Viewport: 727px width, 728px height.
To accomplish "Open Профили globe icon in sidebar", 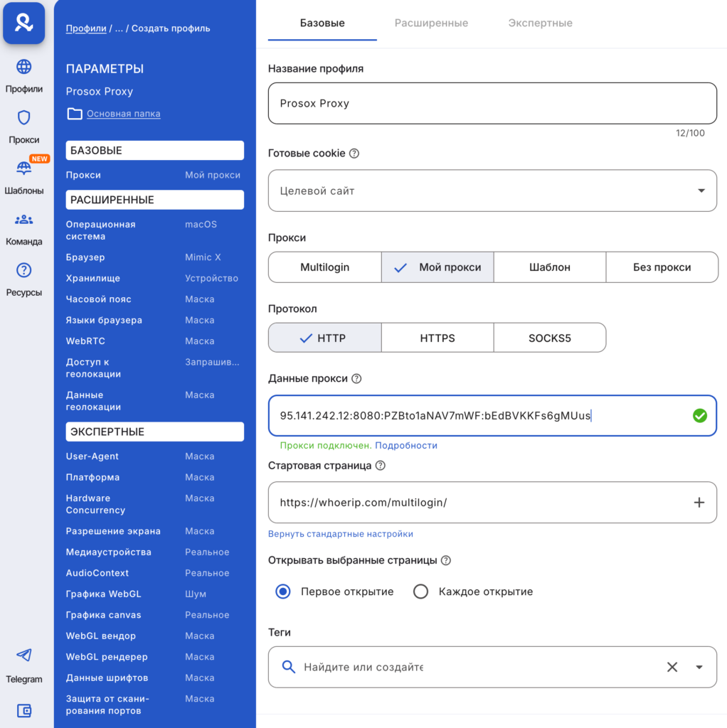I will pos(24,68).
